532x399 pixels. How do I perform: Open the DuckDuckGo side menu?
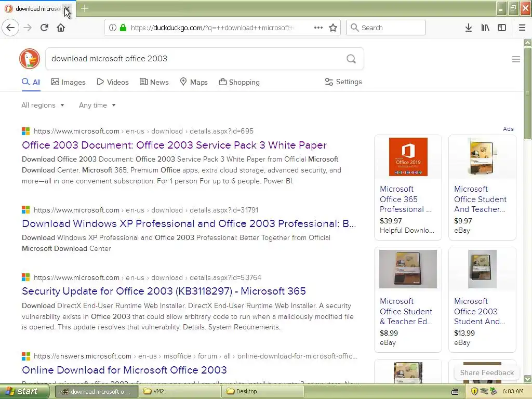click(x=516, y=59)
